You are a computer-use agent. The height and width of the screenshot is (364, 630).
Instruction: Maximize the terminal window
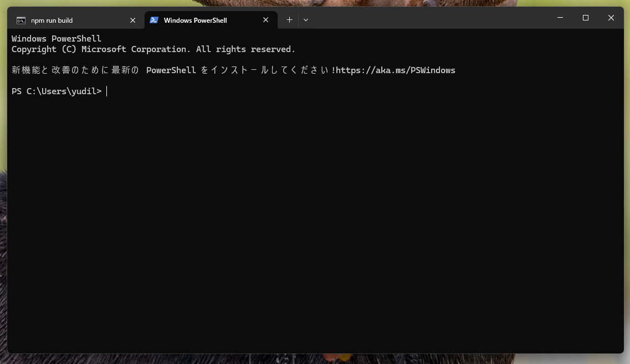[x=586, y=18]
